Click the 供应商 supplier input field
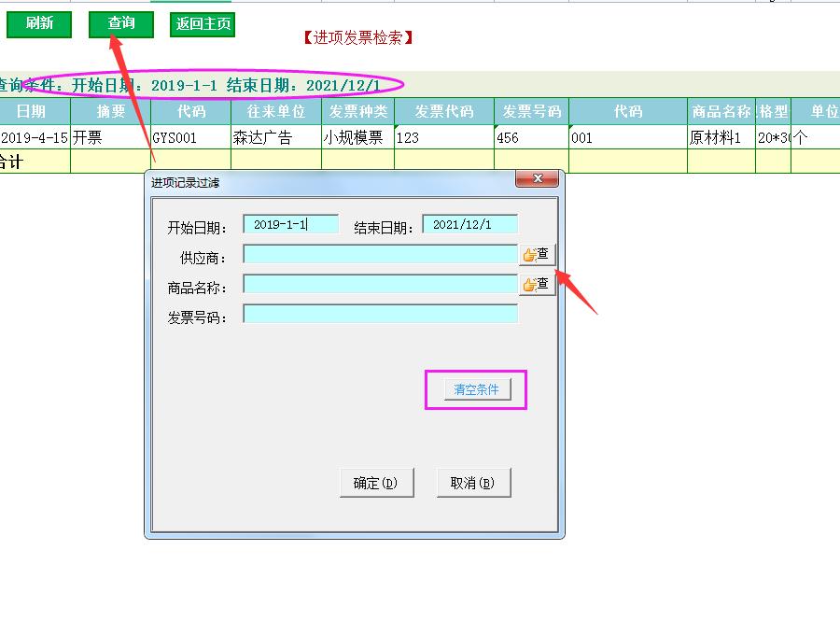Viewport: 840px width, 634px height. click(378, 253)
